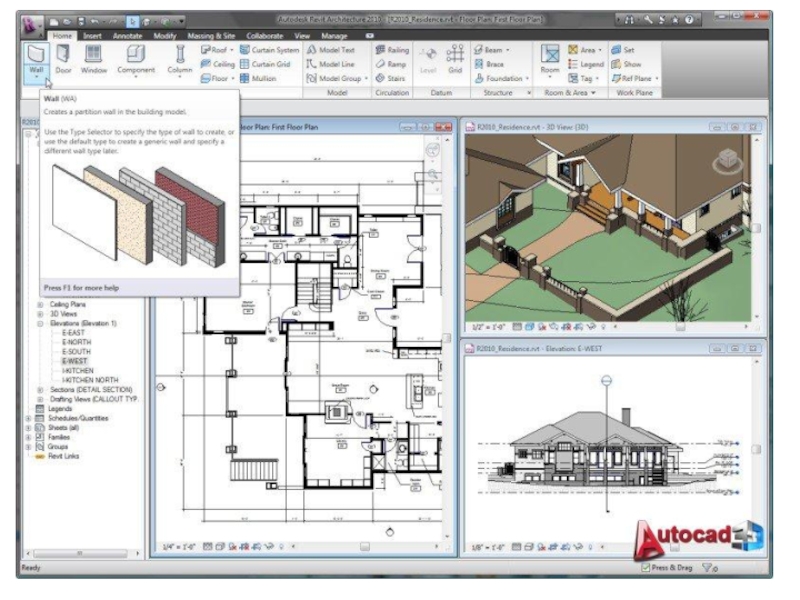The image size is (800, 600).
Task: Choose the Room tool
Action: pos(550,60)
